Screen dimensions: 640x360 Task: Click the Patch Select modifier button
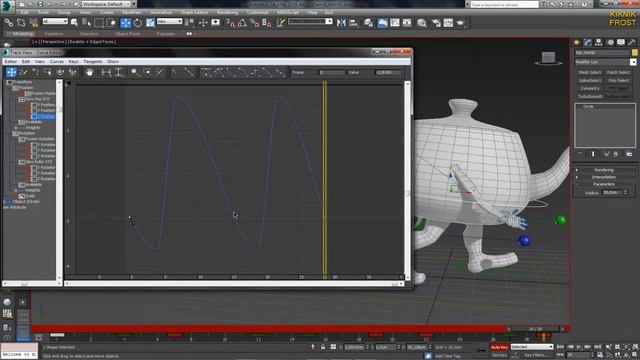618,72
